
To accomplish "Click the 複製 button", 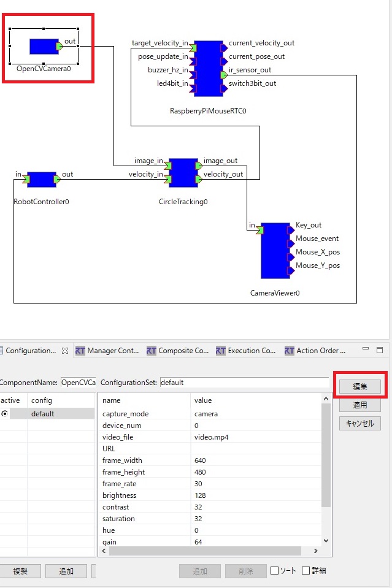I will pyautogui.click(x=20, y=571).
